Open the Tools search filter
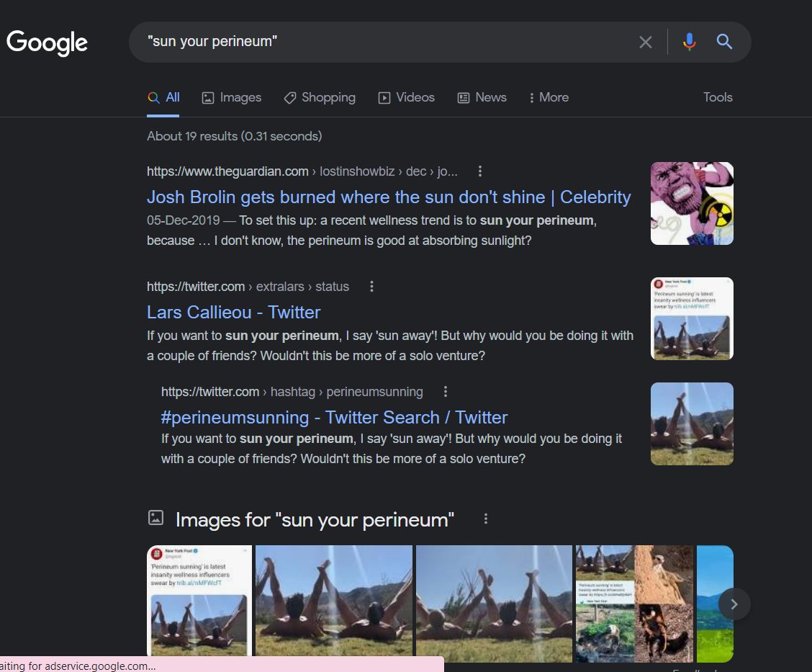This screenshot has height=672, width=812. [718, 97]
